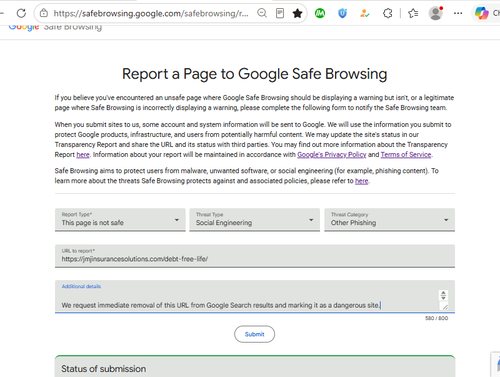View site information lock icon
This screenshot has height=377, width=500.
tap(44, 13)
